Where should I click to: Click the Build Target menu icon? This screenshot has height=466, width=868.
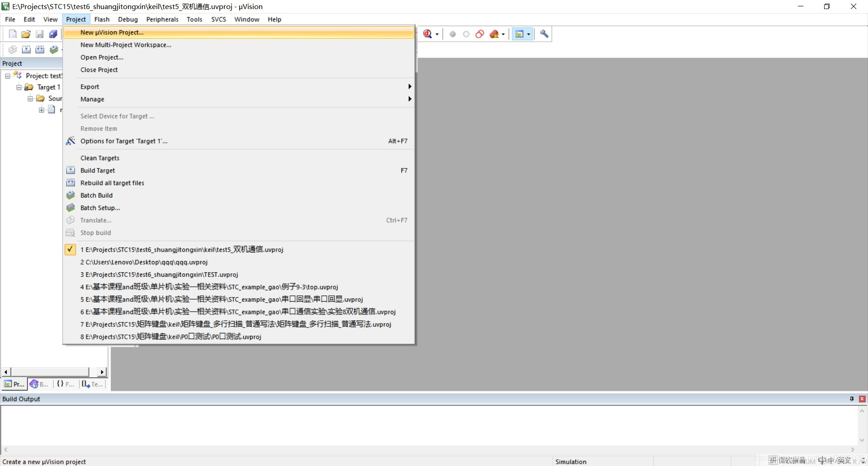pyautogui.click(x=71, y=170)
